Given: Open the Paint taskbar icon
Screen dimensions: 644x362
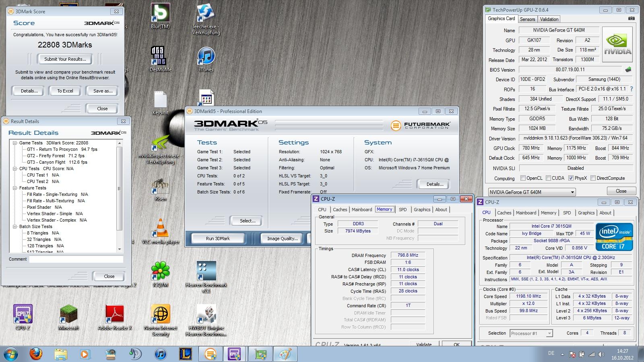Looking at the screenshot, I should (x=285, y=354).
